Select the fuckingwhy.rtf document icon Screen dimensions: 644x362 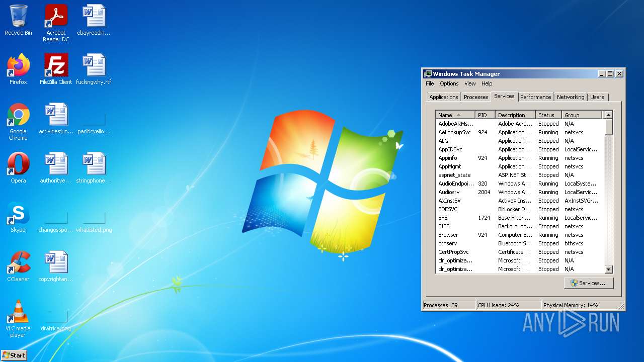(94, 69)
